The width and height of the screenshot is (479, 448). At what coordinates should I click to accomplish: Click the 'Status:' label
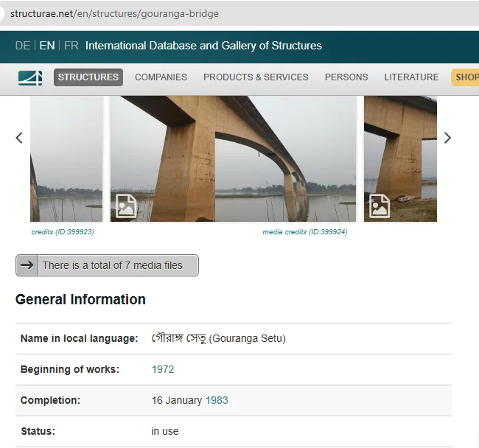(38, 431)
